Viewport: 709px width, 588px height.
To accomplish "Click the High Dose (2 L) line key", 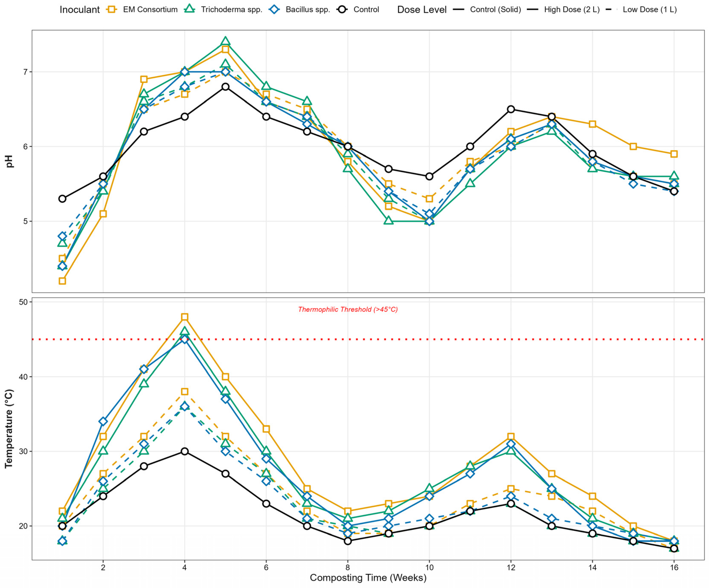I will tap(532, 9).
